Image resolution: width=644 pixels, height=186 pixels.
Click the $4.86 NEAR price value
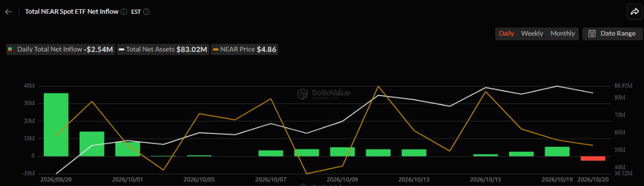[267, 49]
